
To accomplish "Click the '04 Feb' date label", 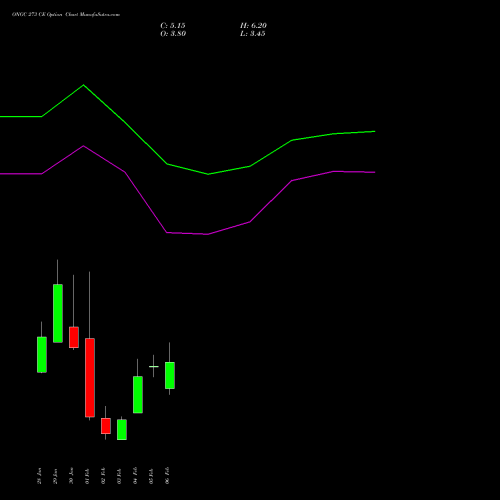I will (135, 476).
